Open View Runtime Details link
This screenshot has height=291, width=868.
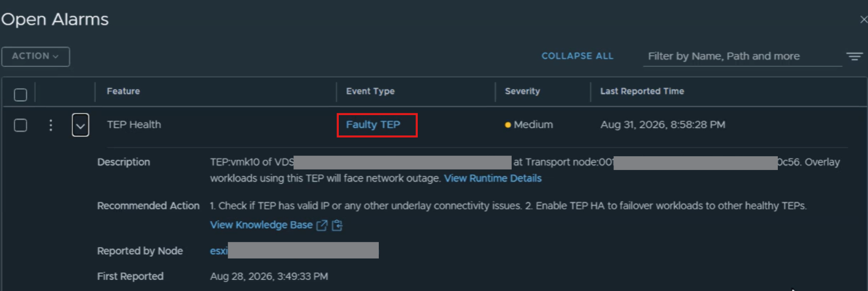pos(493,179)
